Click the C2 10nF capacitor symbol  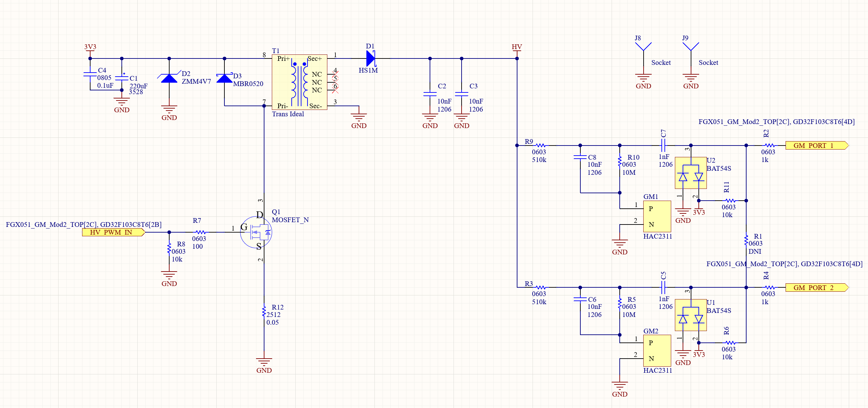(x=430, y=94)
